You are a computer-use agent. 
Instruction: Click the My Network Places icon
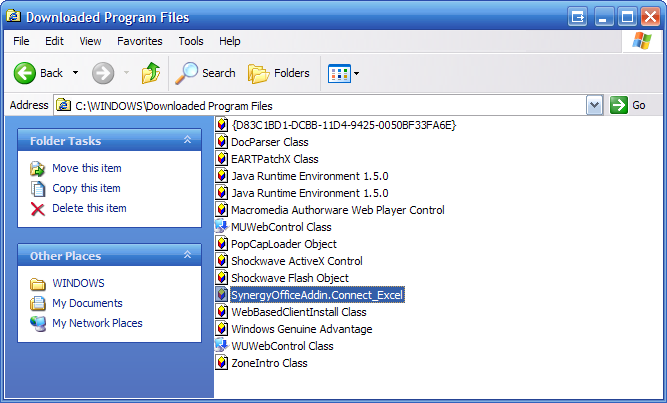[38, 323]
